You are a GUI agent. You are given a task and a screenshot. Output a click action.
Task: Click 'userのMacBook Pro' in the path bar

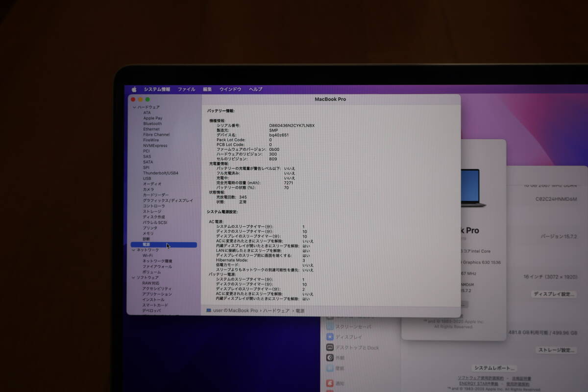[235, 311]
